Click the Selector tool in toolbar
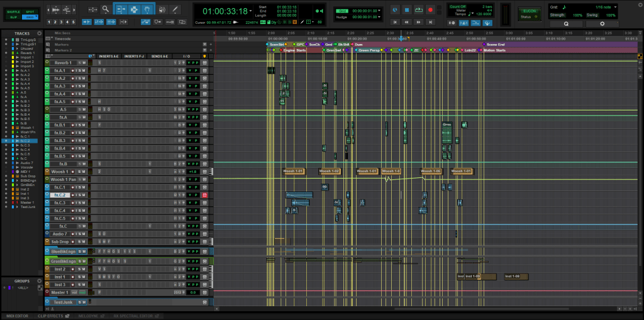Screen dimensions: 644x320 (x=134, y=9)
